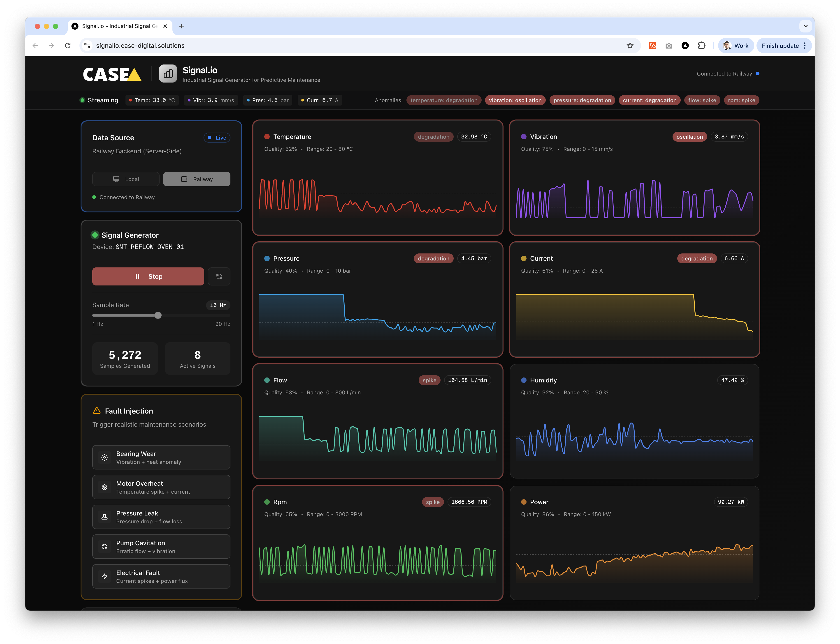Click the Signal.io chart logo icon
840x644 pixels.
(x=168, y=73)
